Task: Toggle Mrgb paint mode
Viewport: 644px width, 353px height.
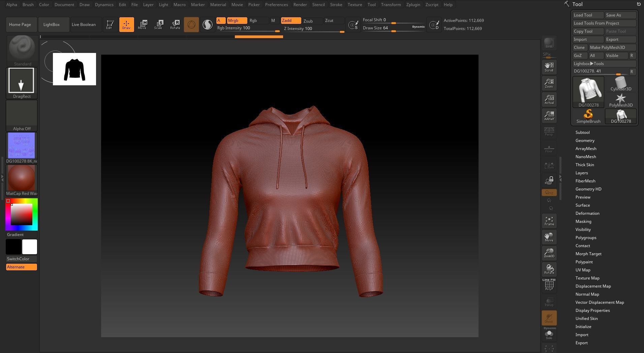Action: [x=237, y=21]
